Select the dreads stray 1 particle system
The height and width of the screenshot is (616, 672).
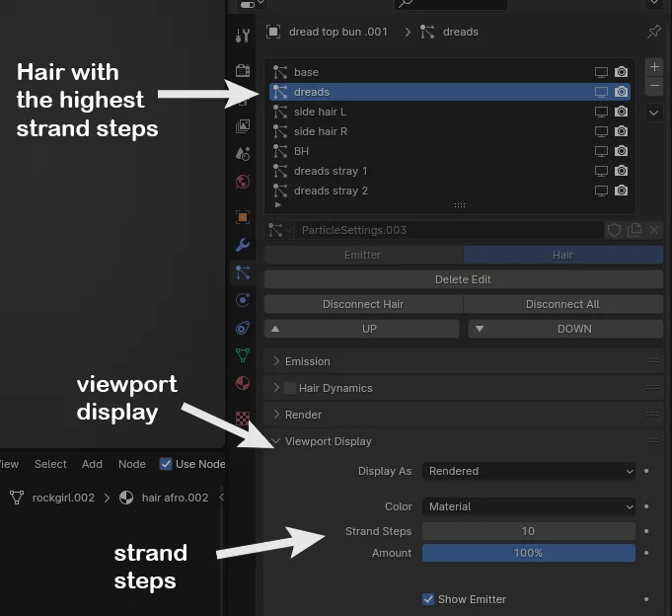450,171
